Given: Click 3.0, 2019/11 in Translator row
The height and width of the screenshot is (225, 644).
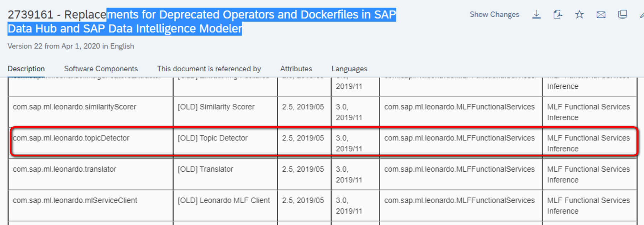Looking at the screenshot, I should coord(355,174).
